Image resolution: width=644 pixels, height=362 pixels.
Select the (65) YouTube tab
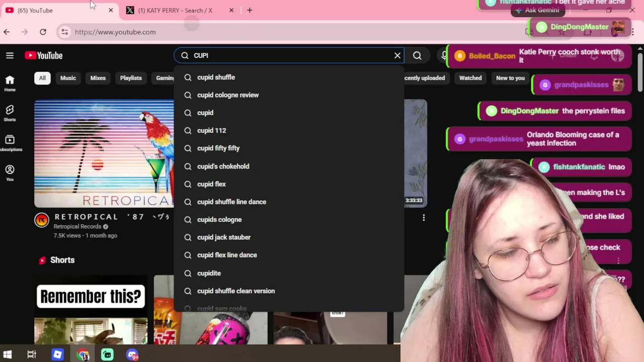(x=59, y=10)
